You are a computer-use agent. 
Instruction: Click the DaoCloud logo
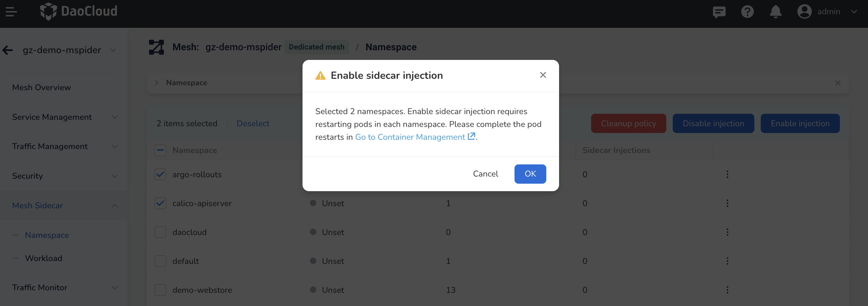[x=78, y=11]
